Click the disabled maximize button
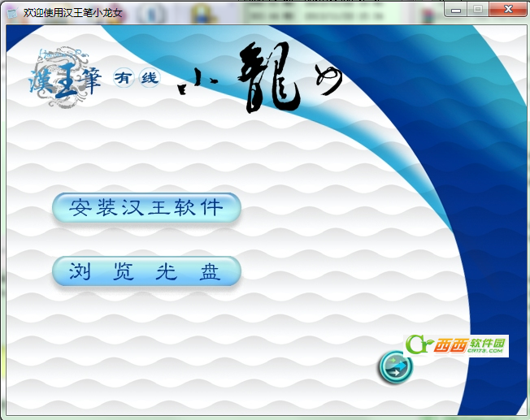Screen dimensions: 530x420 (x=478, y=10)
